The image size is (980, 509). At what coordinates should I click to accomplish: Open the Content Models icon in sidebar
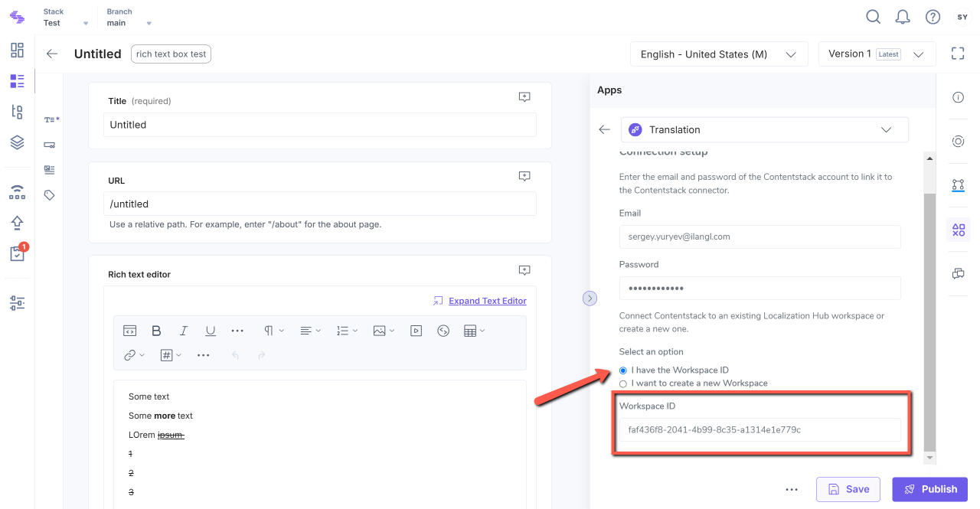coord(17,112)
